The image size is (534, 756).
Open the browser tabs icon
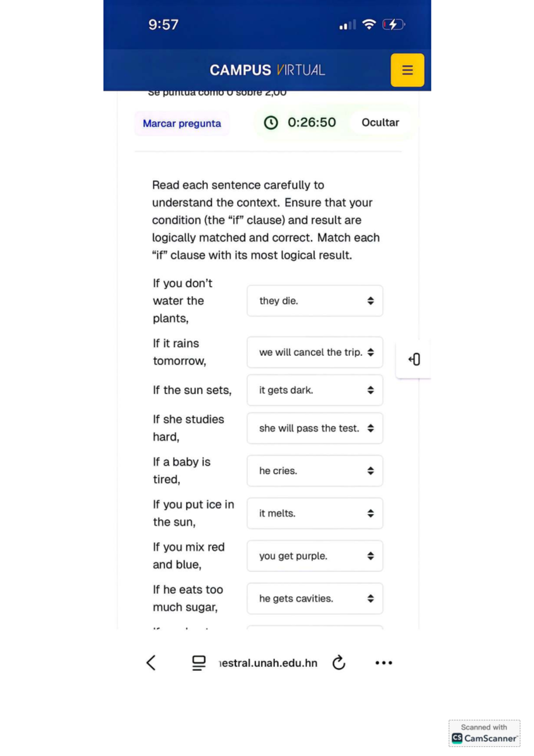click(198, 663)
